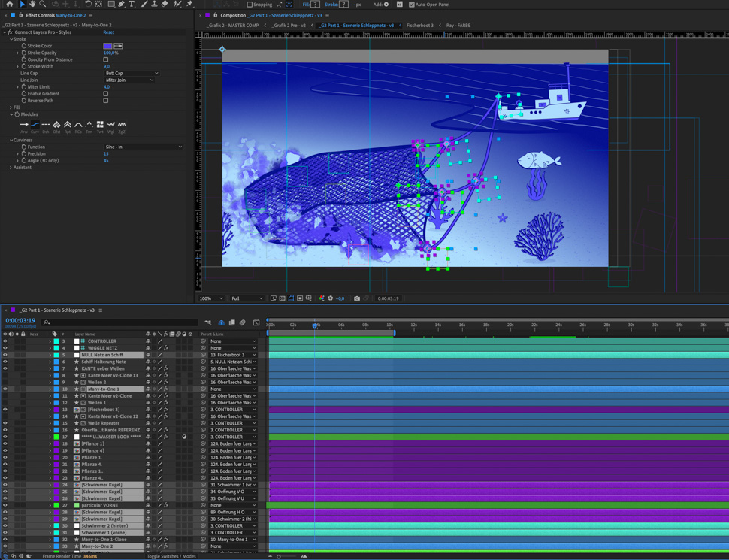Switch to the Fischerboot 3 composition tab
The image size is (729, 560).
(x=420, y=26)
